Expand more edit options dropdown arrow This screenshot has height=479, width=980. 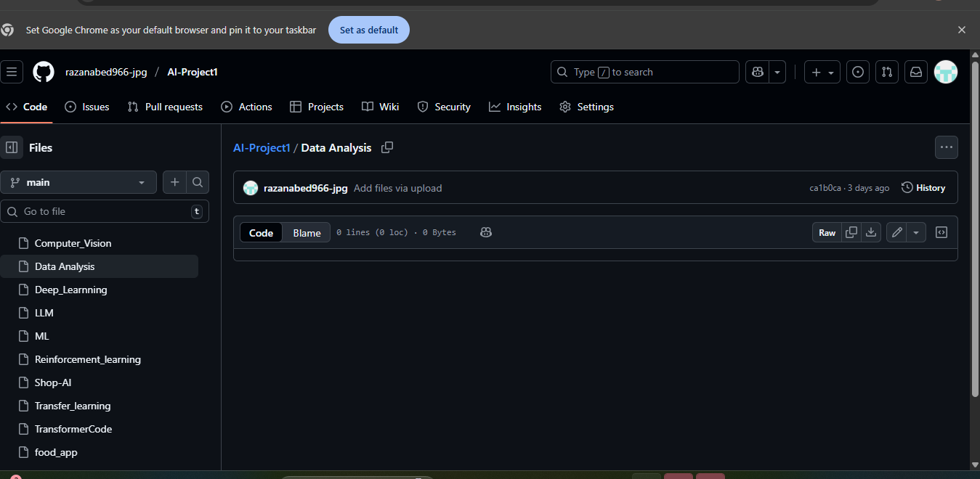916,233
